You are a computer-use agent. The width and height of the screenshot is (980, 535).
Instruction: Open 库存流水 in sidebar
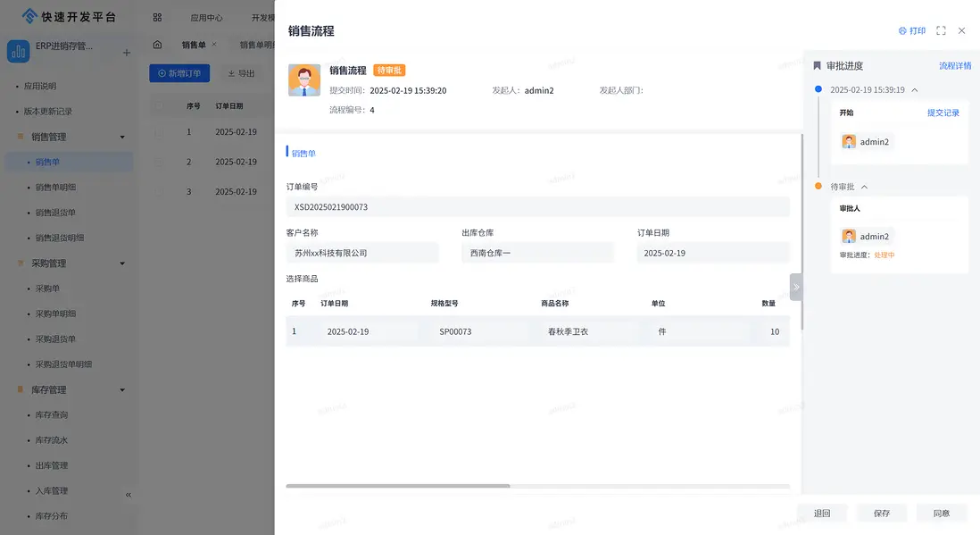tap(52, 440)
